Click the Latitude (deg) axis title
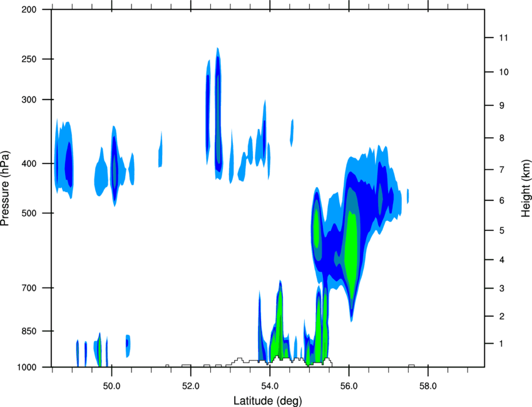The height and width of the screenshot is (407, 532). (267, 401)
